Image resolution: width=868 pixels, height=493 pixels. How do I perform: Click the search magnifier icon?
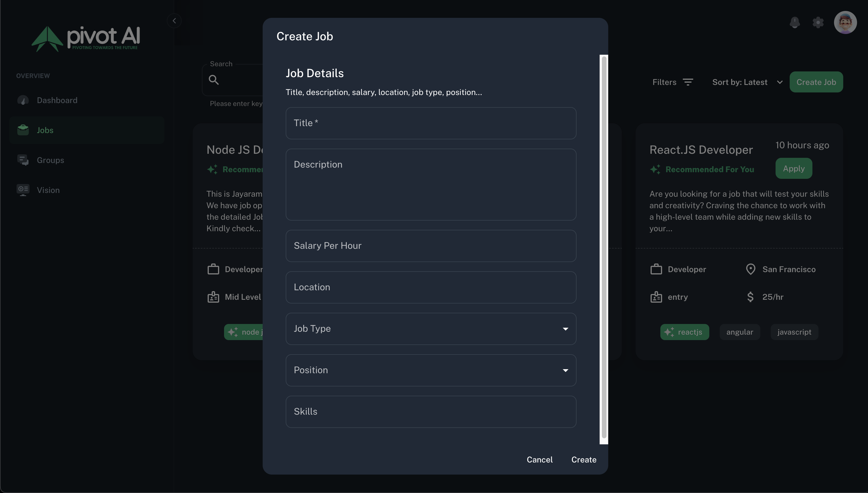pos(214,80)
